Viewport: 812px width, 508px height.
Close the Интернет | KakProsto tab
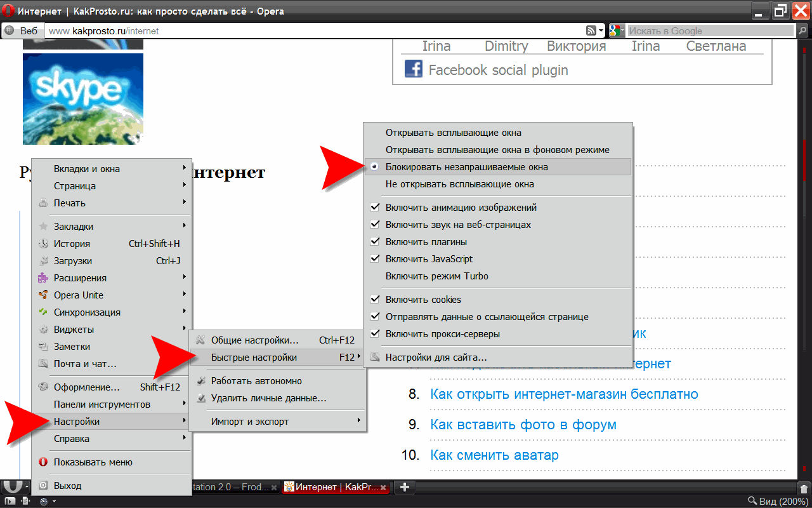pos(384,488)
